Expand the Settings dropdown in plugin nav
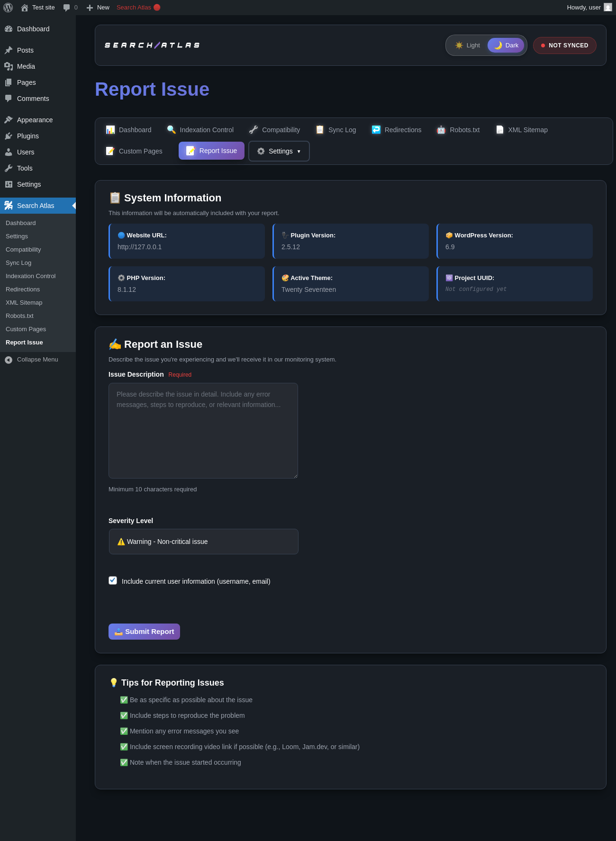 click(x=279, y=151)
